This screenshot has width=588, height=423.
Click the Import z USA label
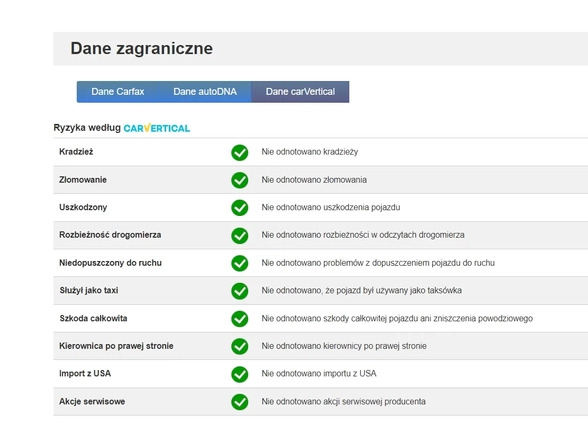[85, 374]
